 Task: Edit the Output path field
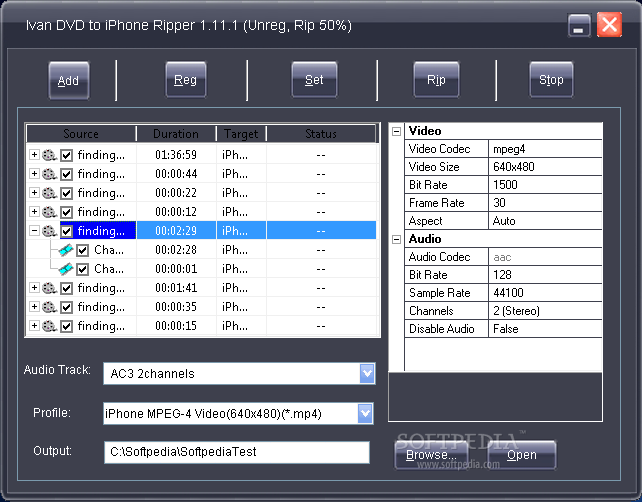(x=237, y=452)
